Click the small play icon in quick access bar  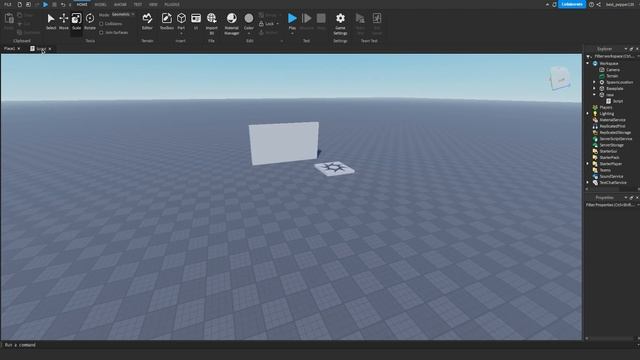[x=45, y=4]
